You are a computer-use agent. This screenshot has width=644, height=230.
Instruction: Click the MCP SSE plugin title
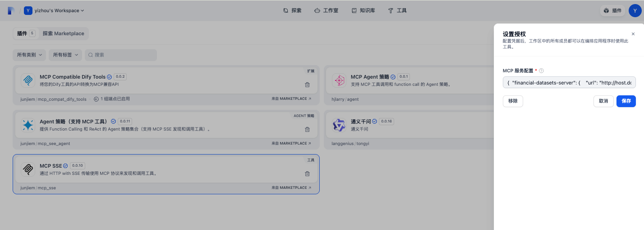click(x=51, y=166)
